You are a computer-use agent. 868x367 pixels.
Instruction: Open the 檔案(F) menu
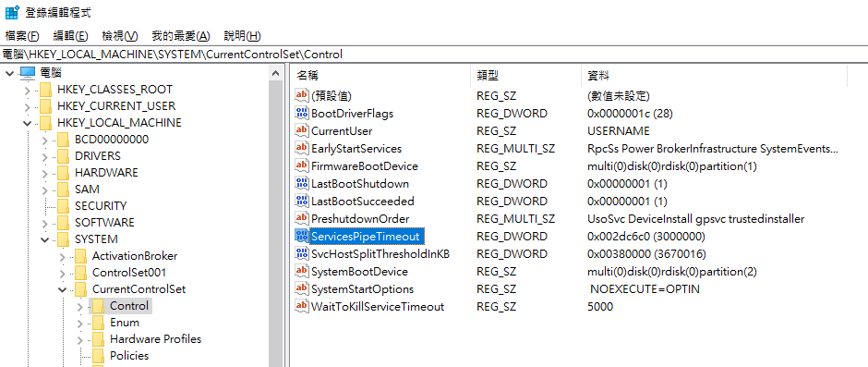coord(22,36)
